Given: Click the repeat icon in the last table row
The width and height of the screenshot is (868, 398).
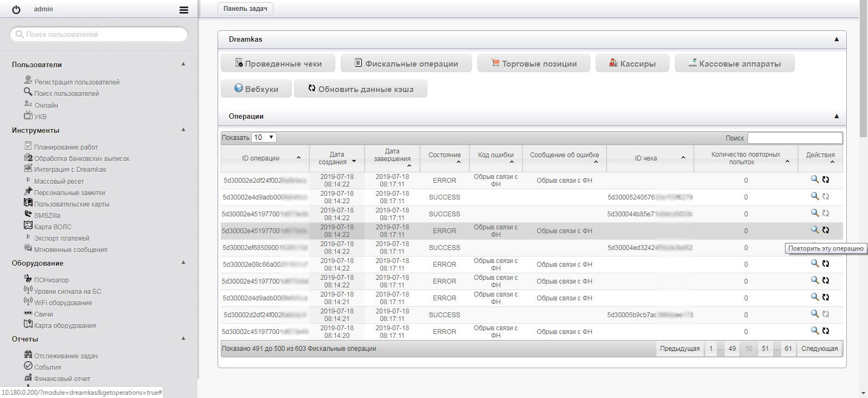Looking at the screenshot, I should click(x=826, y=331).
